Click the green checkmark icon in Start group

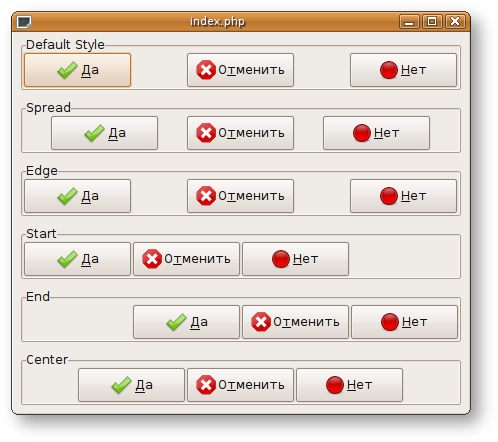point(67,259)
